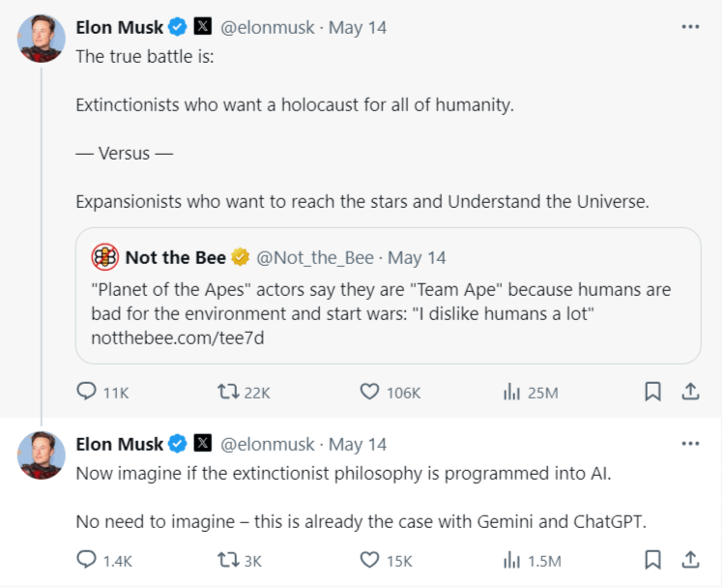Click the Not the Bee logo avatar
The height and width of the screenshot is (588, 724).
coord(104,257)
